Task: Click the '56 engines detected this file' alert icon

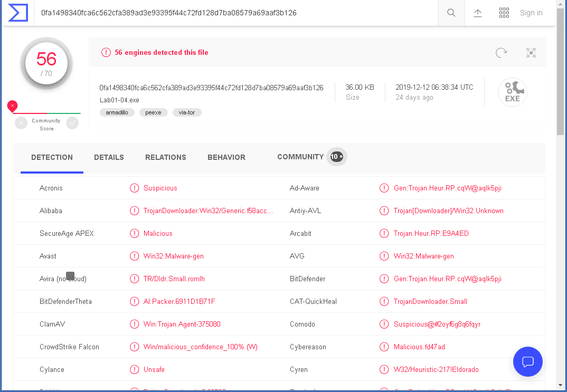Action: 106,53
